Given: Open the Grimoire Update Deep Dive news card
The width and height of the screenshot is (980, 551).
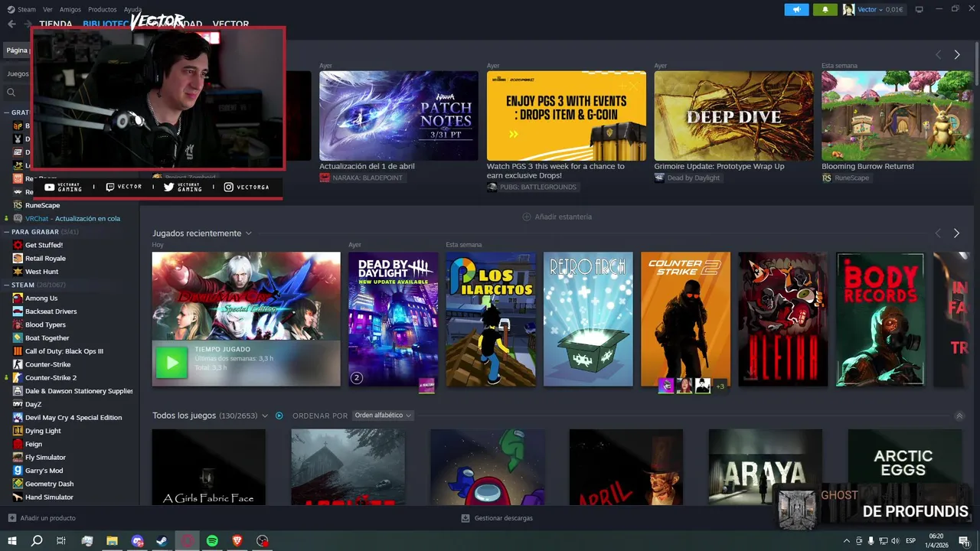Looking at the screenshot, I should click(x=733, y=116).
